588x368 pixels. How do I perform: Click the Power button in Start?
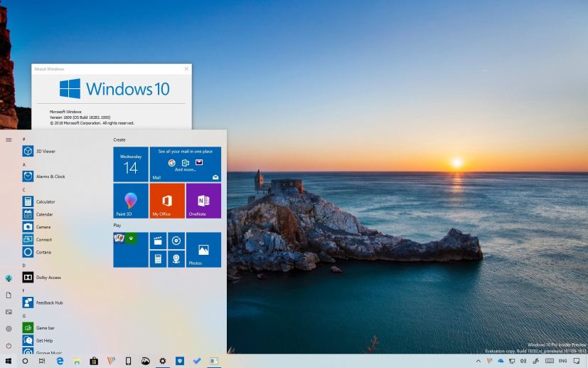9,345
